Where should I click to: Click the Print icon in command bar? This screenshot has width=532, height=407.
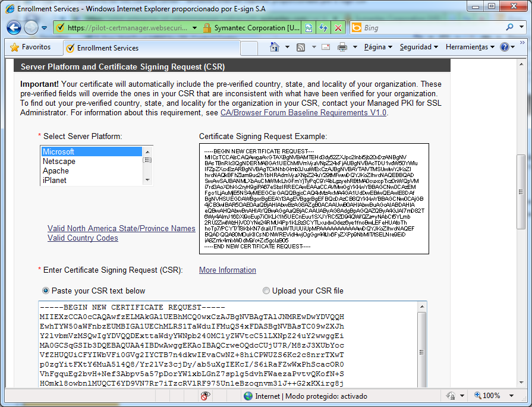(x=342, y=47)
